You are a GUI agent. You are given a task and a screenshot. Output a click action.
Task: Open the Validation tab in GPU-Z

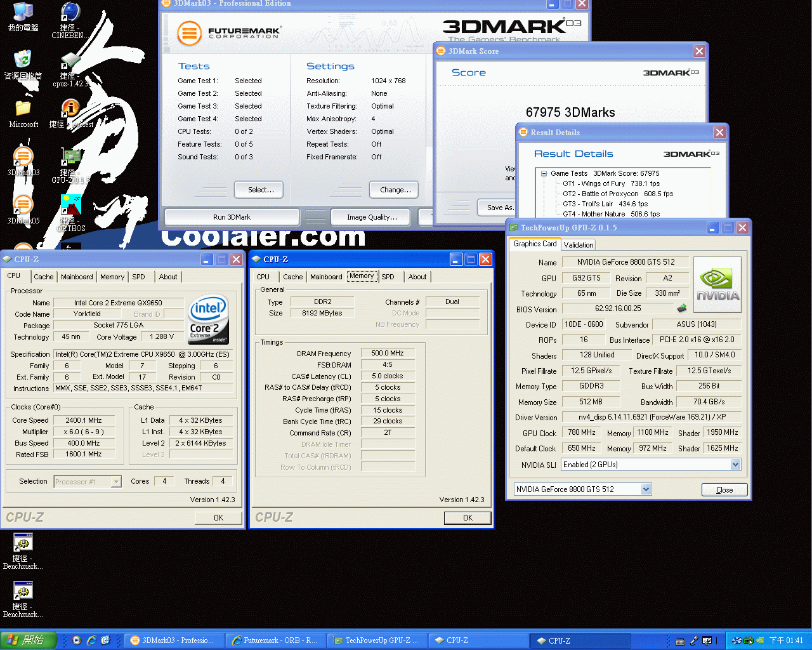point(579,245)
